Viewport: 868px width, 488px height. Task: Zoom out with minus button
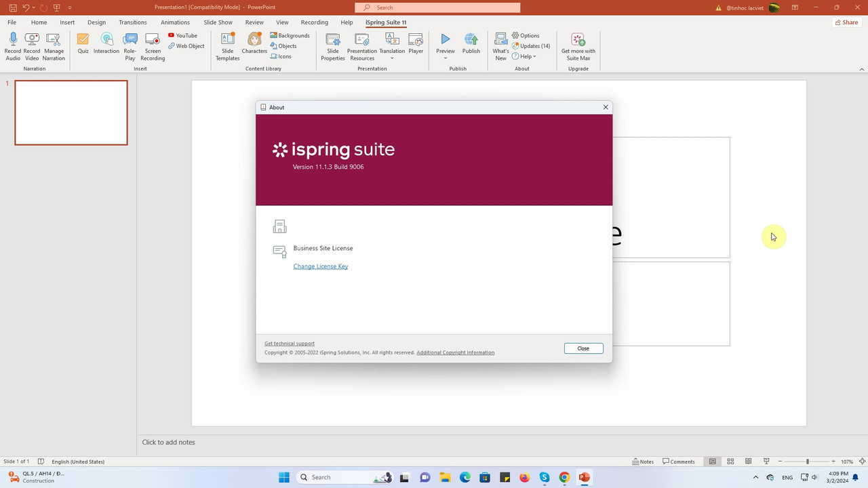[x=781, y=462]
